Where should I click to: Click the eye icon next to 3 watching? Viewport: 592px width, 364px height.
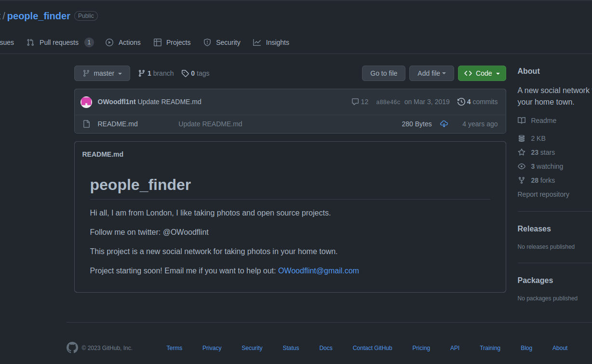(522, 166)
